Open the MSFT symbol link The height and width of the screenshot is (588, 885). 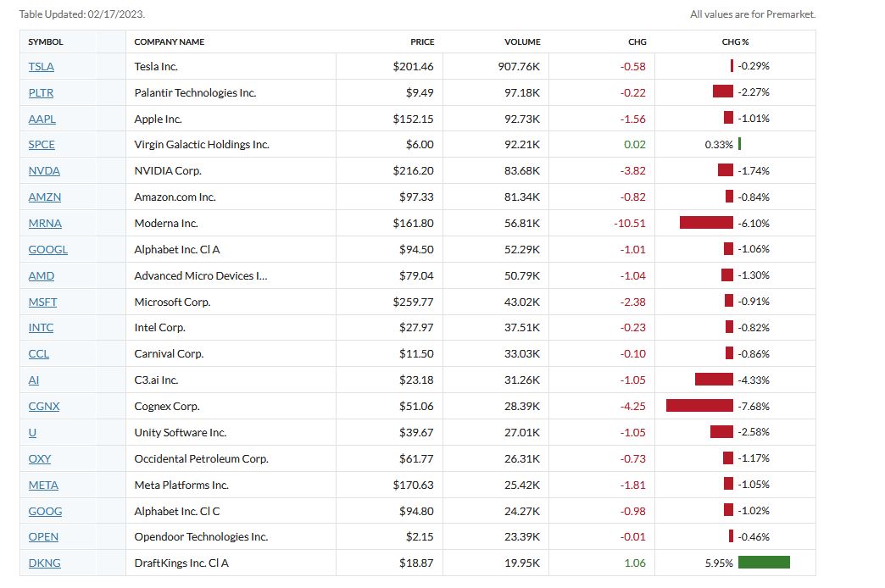pyautogui.click(x=42, y=302)
